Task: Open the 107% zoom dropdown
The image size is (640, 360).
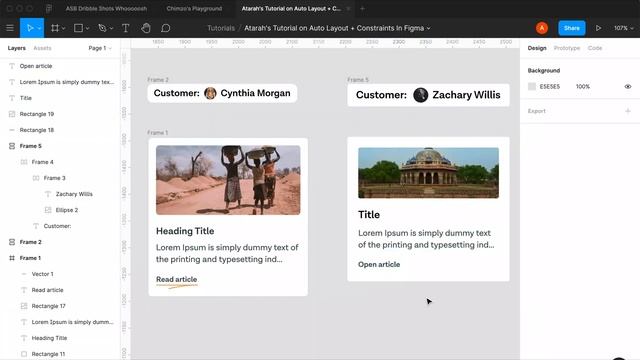Action: coord(624,28)
